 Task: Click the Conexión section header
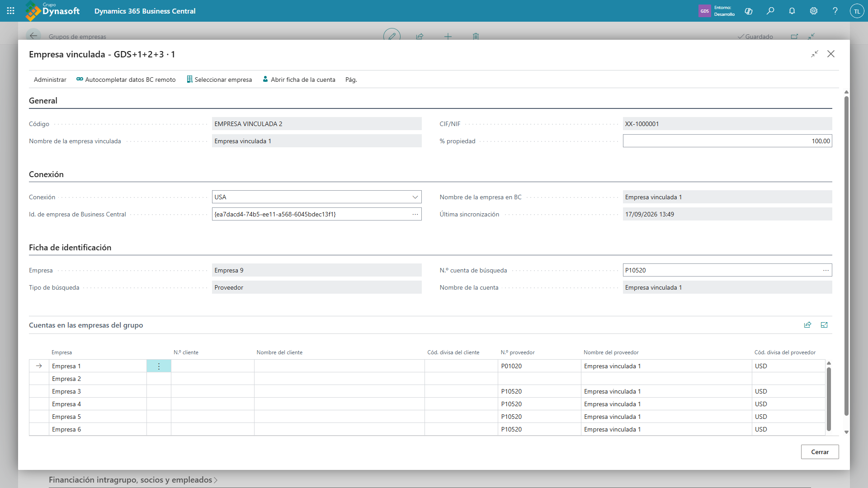46,174
